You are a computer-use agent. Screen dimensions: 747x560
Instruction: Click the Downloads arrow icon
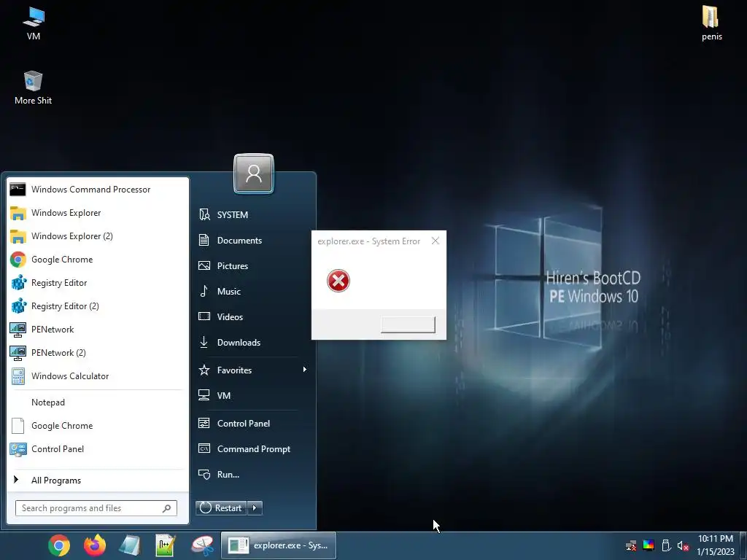[x=204, y=342]
